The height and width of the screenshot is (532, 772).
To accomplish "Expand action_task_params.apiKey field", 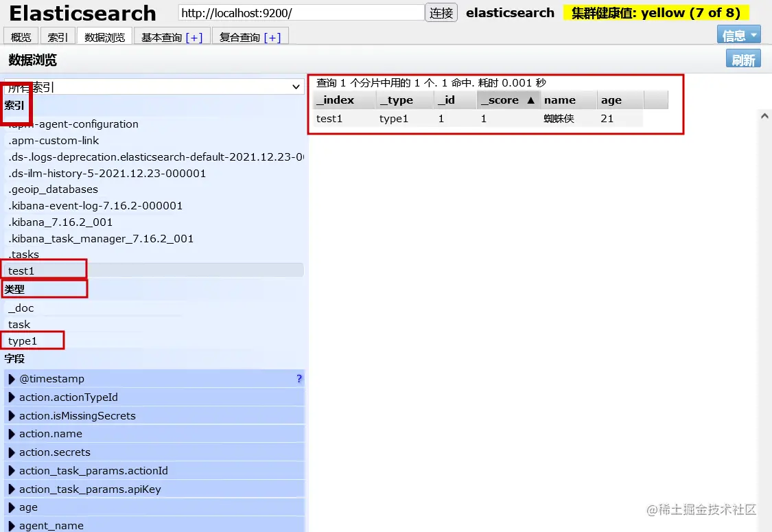I will (12, 489).
